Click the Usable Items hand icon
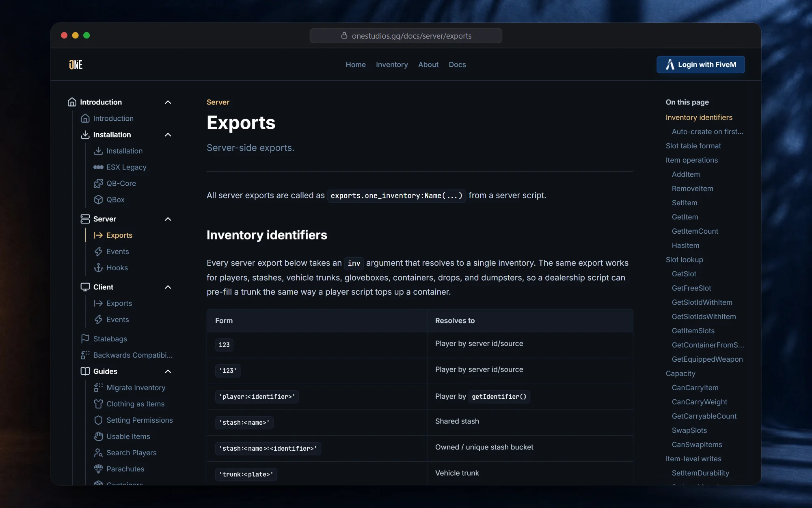Image resolution: width=812 pixels, height=508 pixels. [98, 436]
